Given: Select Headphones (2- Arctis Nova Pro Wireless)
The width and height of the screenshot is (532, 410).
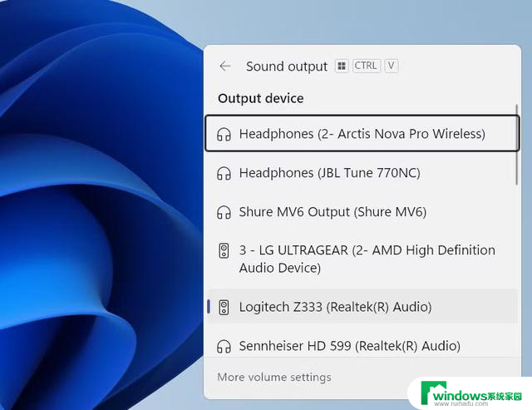Looking at the screenshot, I should pyautogui.click(x=362, y=133).
